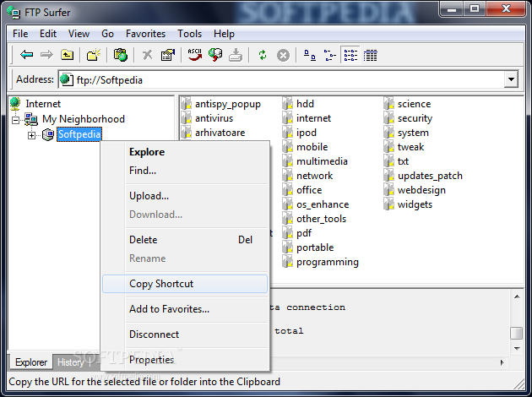Select the antispy_popup folder name
The height and width of the screenshot is (397, 532).
[228, 104]
